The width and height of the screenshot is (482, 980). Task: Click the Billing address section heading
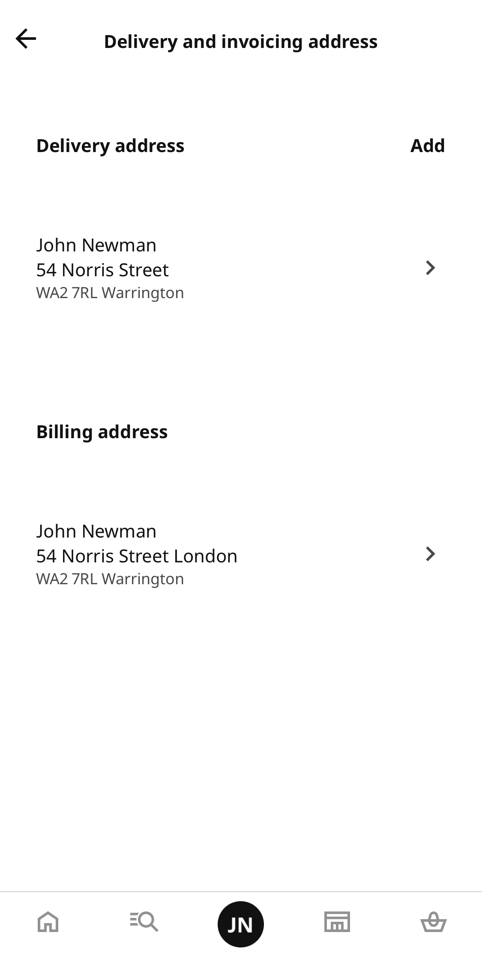click(x=102, y=431)
